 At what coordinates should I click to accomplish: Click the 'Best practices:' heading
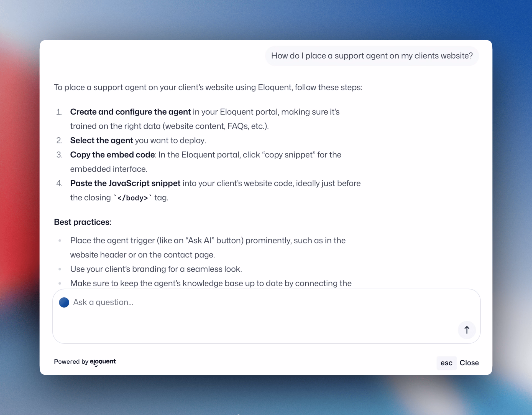[83, 222]
